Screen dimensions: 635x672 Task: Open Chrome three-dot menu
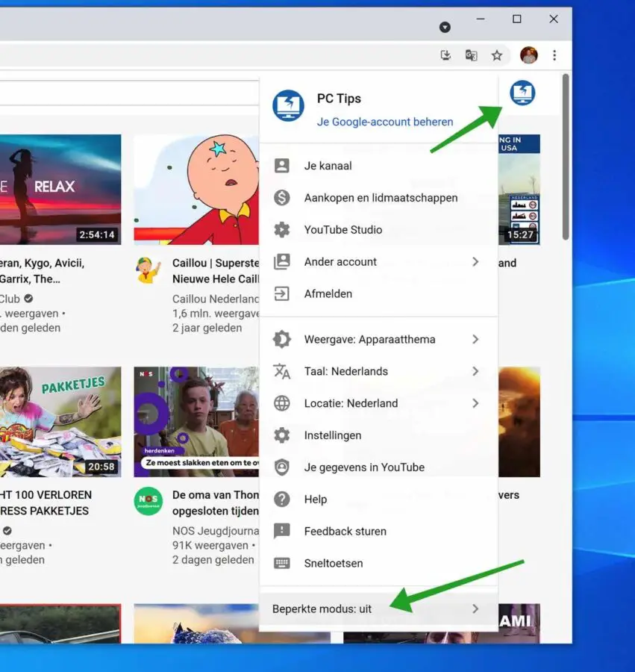pos(554,55)
